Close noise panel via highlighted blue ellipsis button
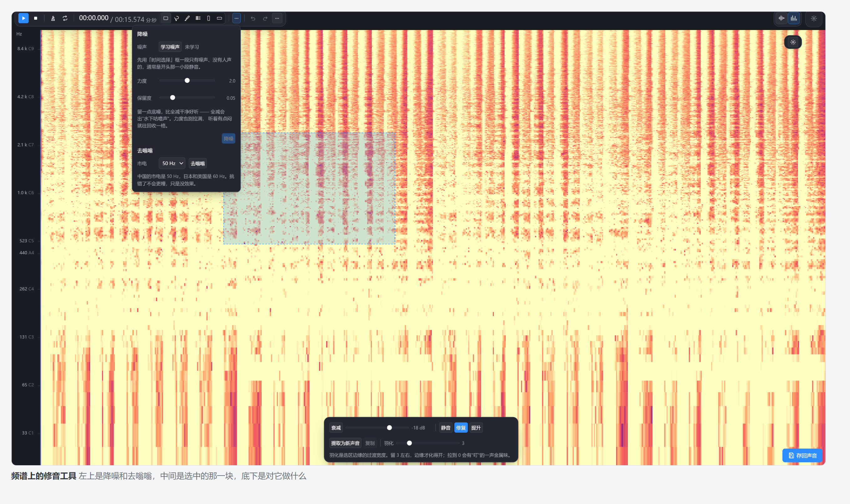Viewport: 850px width, 504px height. pos(237,18)
